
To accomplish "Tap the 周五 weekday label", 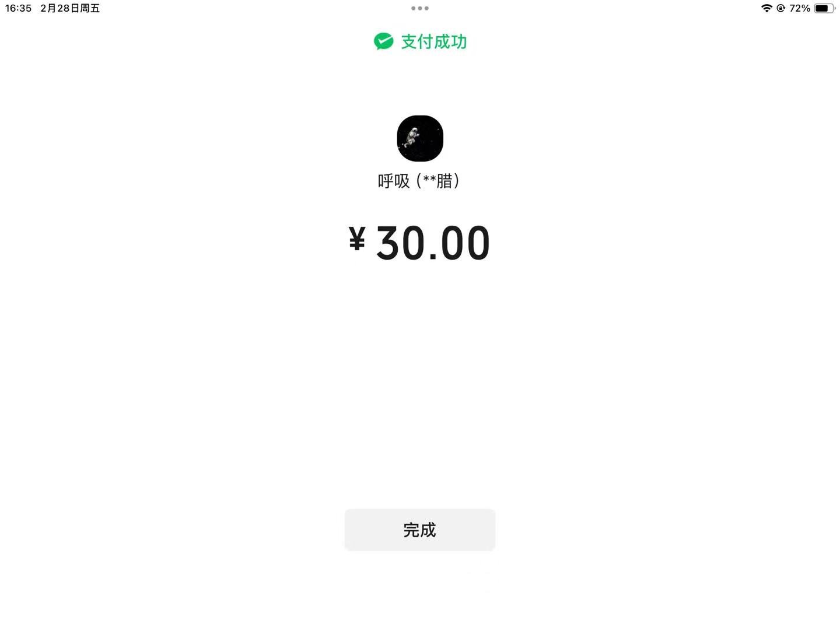I will [90, 8].
